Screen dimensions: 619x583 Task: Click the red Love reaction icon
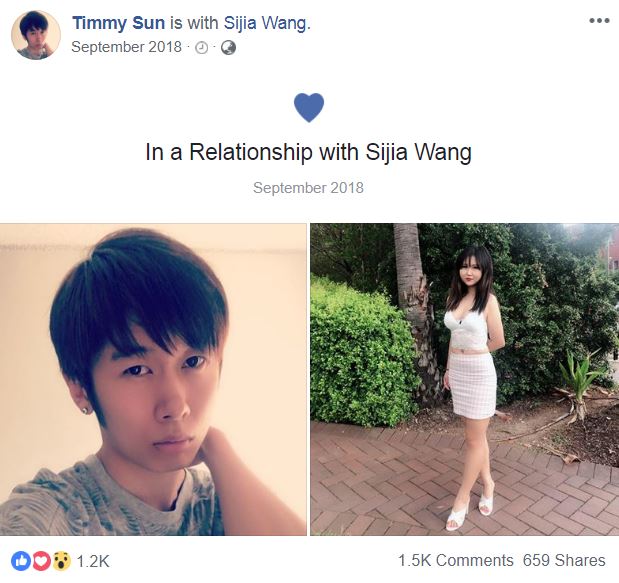(x=41, y=561)
